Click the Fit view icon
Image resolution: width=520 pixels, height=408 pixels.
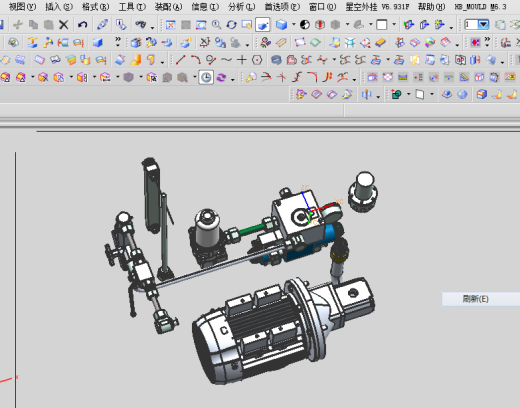pos(170,25)
